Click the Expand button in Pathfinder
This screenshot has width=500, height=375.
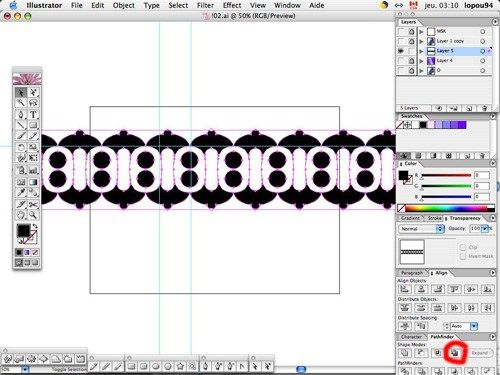[x=480, y=353]
